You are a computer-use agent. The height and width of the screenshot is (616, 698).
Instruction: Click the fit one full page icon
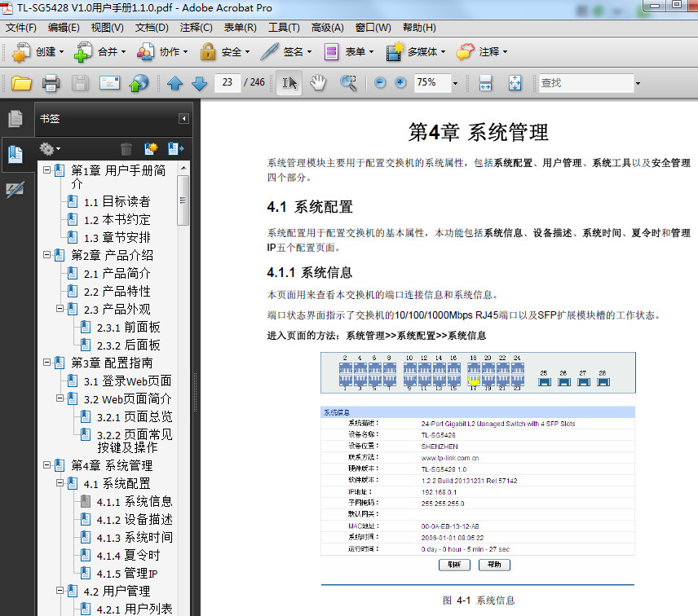515,83
